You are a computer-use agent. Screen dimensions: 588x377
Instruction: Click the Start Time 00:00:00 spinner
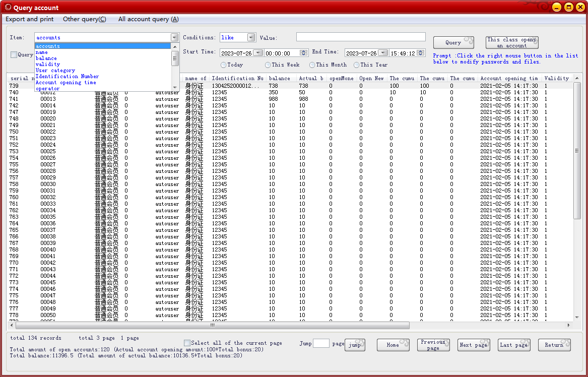pos(304,53)
